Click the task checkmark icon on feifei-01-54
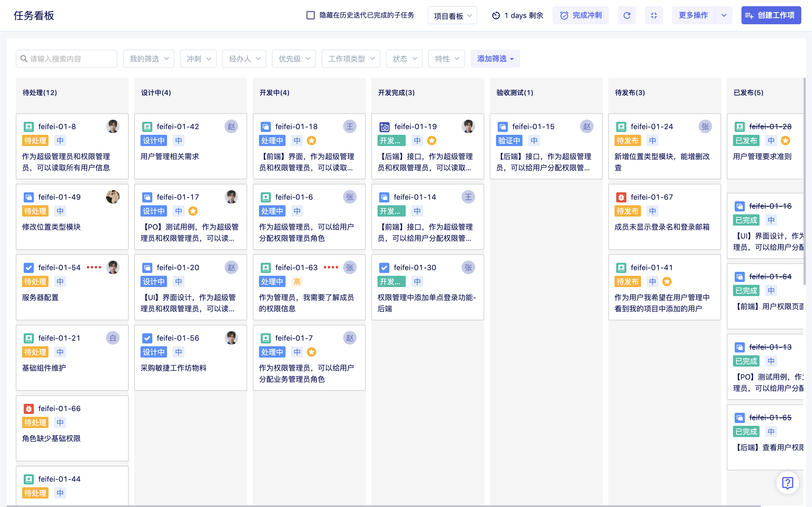This screenshot has height=507, width=812. click(28, 268)
